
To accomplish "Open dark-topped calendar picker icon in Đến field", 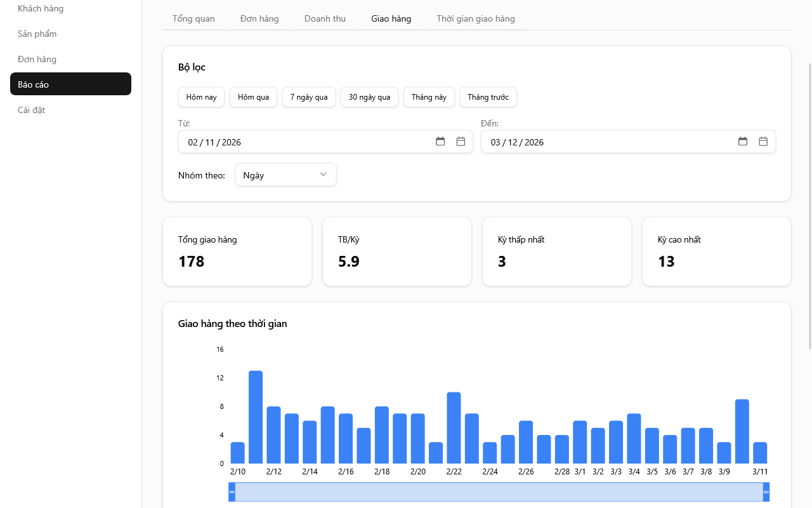I will click(743, 142).
